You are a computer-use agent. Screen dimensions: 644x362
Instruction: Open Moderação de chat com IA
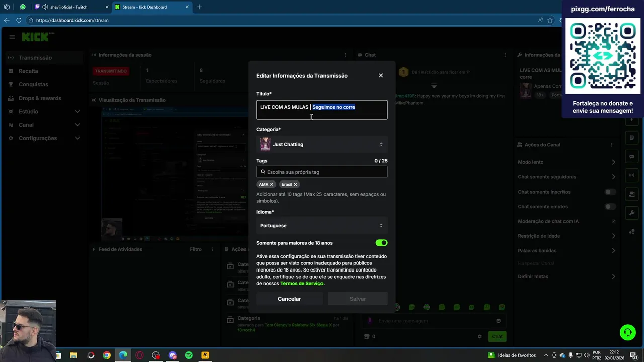point(567,221)
